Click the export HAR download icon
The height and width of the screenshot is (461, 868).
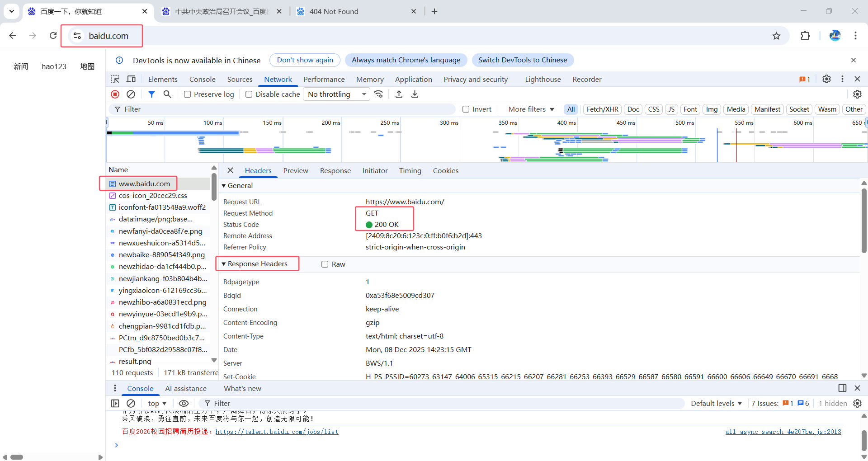pyautogui.click(x=415, y=94)
